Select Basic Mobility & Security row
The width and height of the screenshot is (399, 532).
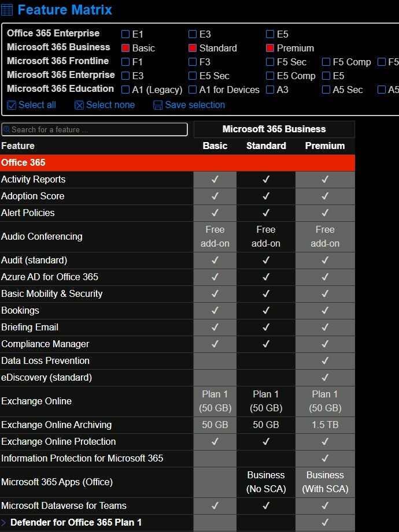(52, 293)
